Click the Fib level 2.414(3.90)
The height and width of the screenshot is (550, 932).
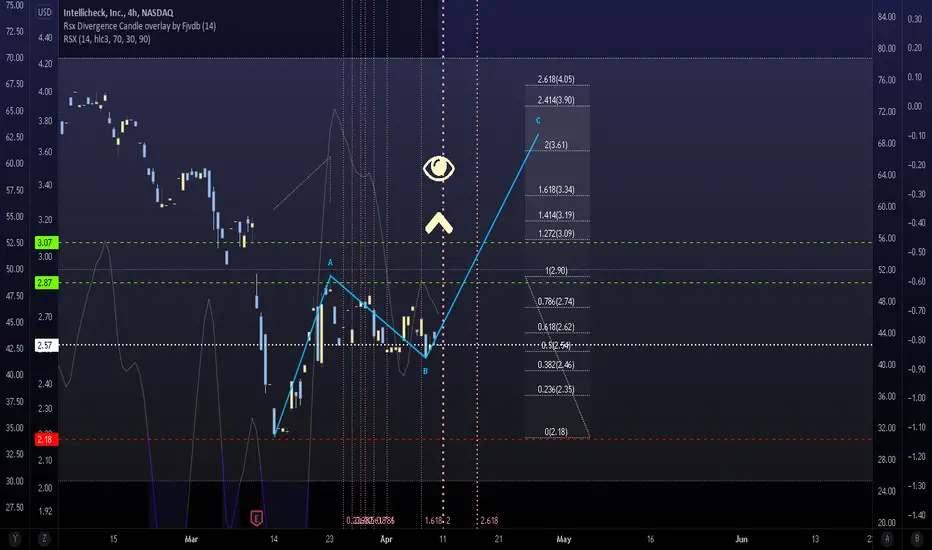[556, 100]
